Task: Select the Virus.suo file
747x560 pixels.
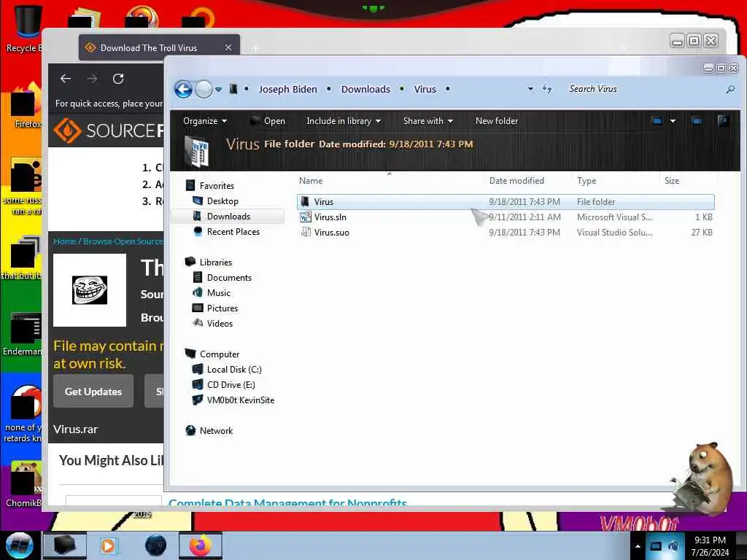Action: tap(506, 233)
